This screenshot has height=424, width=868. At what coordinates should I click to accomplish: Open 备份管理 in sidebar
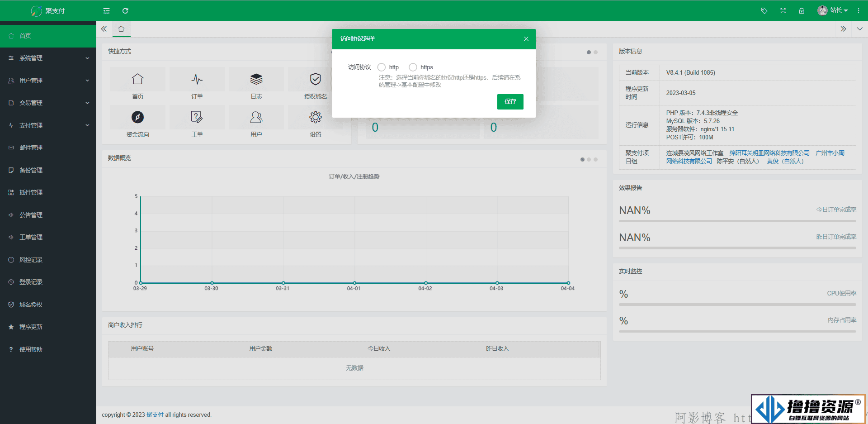pyautogui.click(x=48, y=170)
